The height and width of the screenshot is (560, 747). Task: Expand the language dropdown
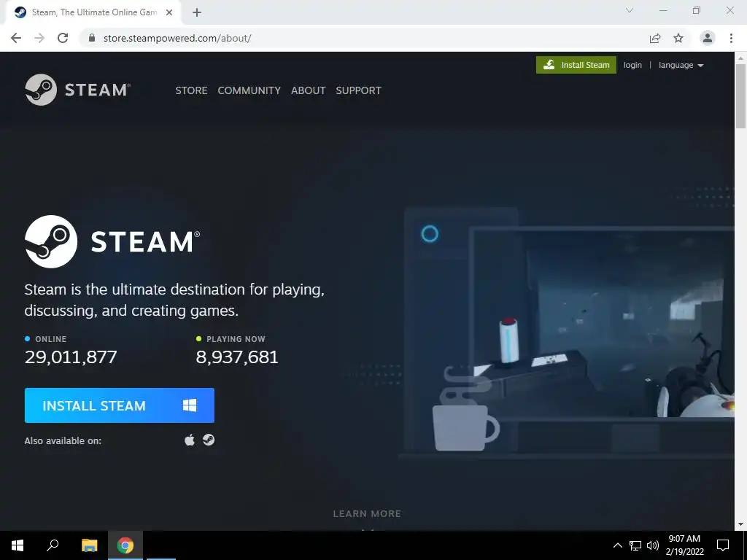pyautogui.click(x=681, y=65)
